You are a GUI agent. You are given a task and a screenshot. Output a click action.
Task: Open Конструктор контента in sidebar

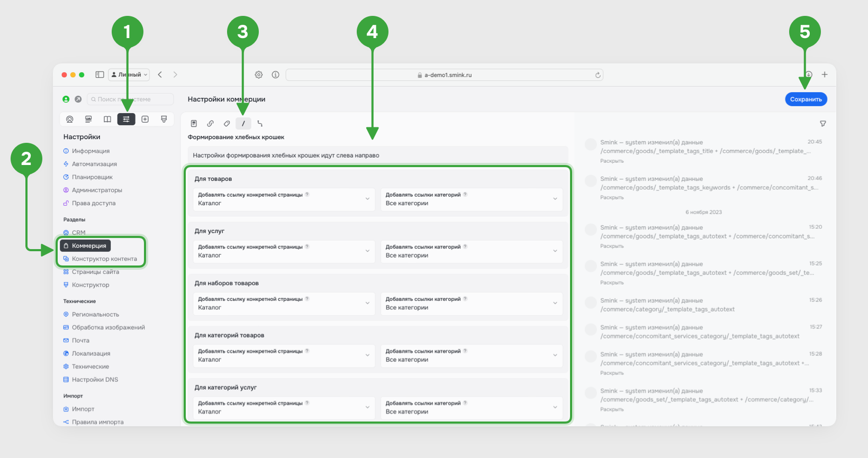coord(101,259)
